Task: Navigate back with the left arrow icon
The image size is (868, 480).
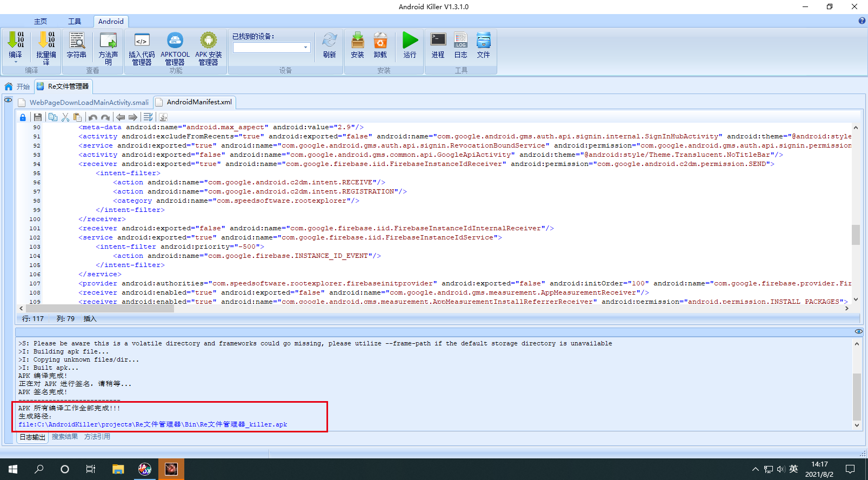Action: pyautogui.click(x=121, y=117)
